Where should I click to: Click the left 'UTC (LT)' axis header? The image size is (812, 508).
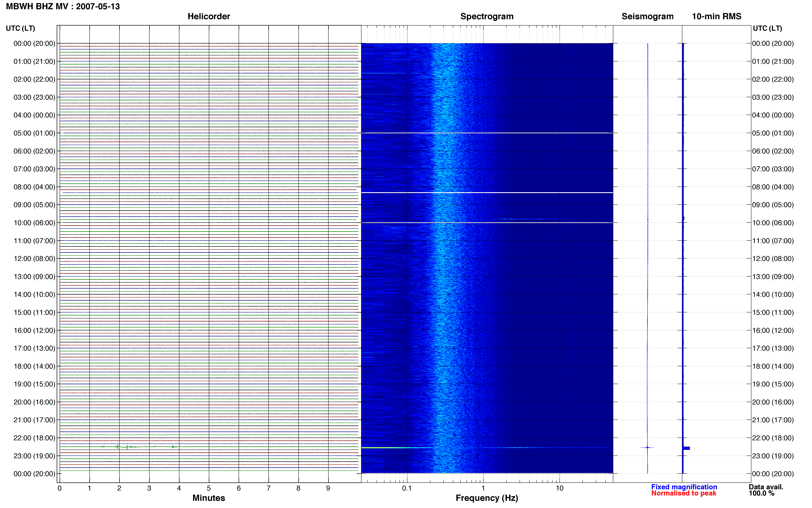(21, 28)
